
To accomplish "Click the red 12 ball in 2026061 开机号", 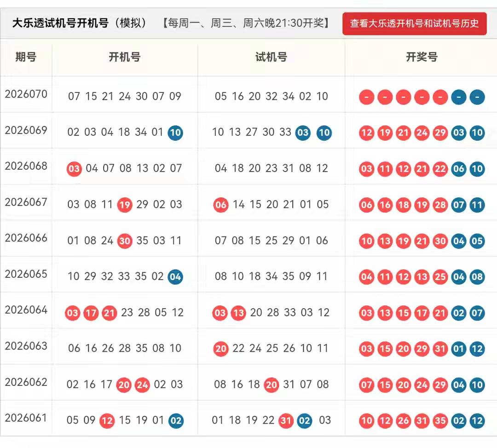I will 107,421.
